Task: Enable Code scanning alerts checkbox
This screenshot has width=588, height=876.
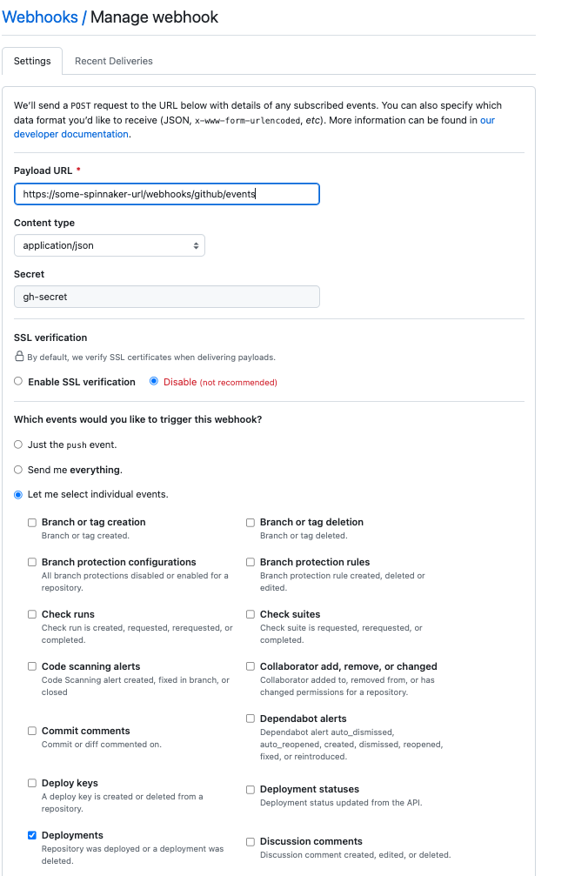Action: click(33, 667)
